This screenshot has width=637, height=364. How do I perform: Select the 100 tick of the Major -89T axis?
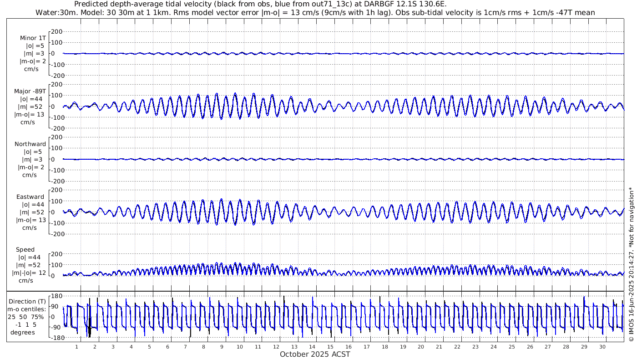[x=56, y=96]
